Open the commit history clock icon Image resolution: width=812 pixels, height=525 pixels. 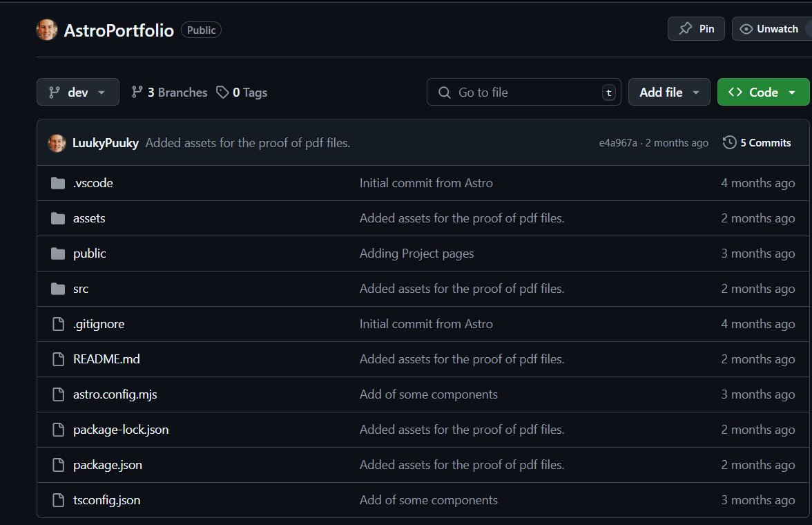click(729, 143)
